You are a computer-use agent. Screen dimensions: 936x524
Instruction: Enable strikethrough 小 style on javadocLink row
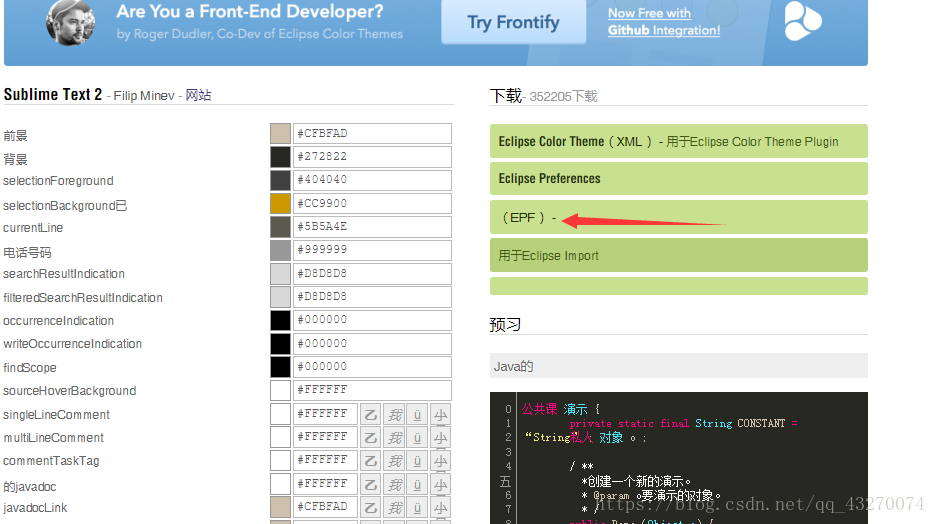pyautogui.click(x=441, y=507)
